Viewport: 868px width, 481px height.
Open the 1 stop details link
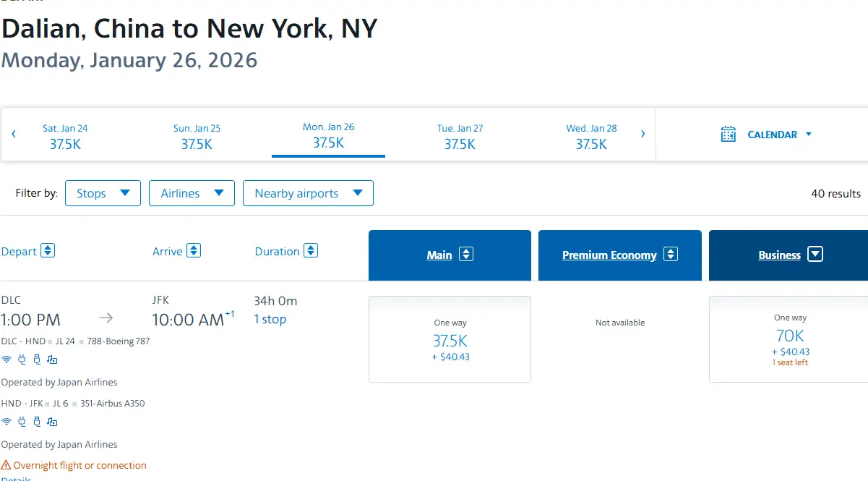point(270,319)
